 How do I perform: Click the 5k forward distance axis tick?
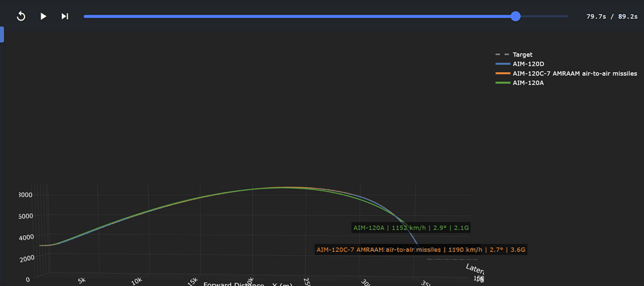[x=81, y=280]
